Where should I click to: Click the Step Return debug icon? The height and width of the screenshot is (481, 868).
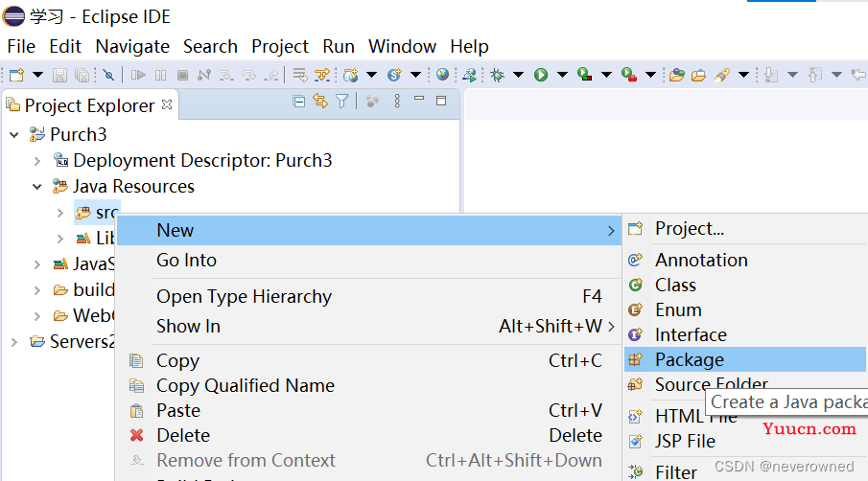pos(271,75)
